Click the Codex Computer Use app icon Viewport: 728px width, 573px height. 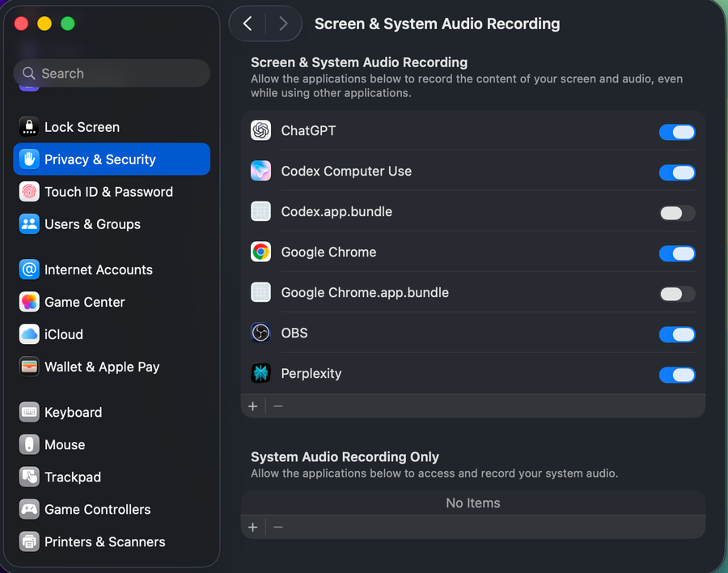click(x=260, y=171)
